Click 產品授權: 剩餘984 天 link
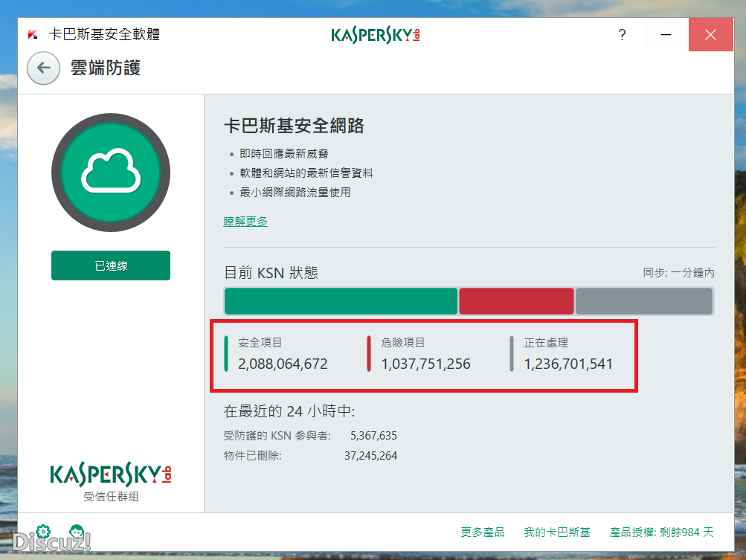 [662, 532]
